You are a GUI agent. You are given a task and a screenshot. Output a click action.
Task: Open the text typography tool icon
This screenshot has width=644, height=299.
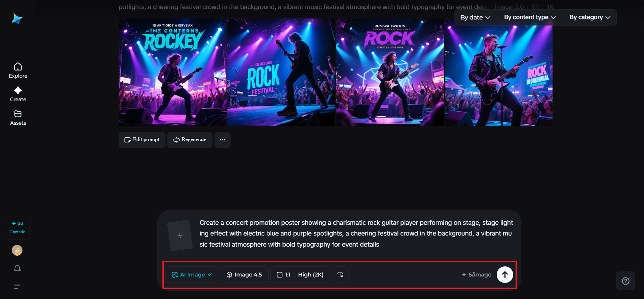coord(340,275)
